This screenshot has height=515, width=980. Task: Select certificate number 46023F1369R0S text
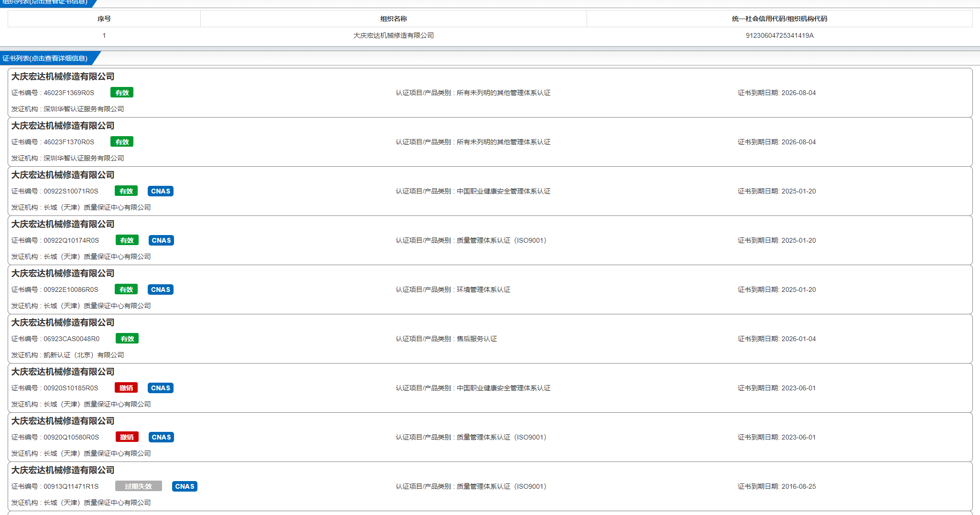pyautogui.click(x=69, y=93)
